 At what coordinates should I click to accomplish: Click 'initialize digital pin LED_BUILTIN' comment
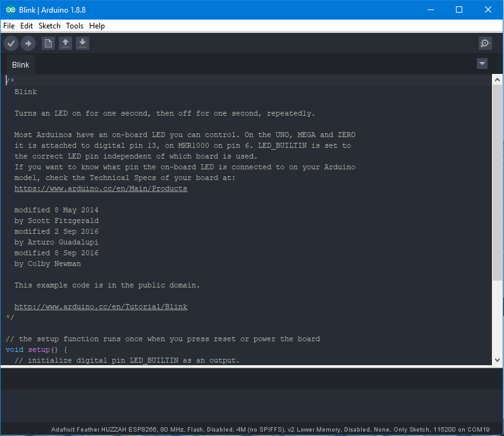[x=127, y=361]
